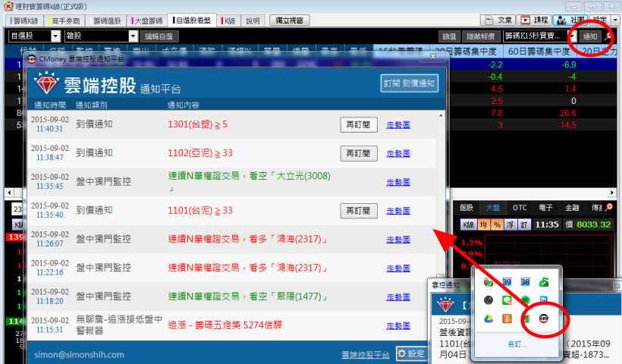Open 走勢圖 link for 聚陽(1477) row
The width and height of the screenshot is (622, 364).
[x=398, y=297]
